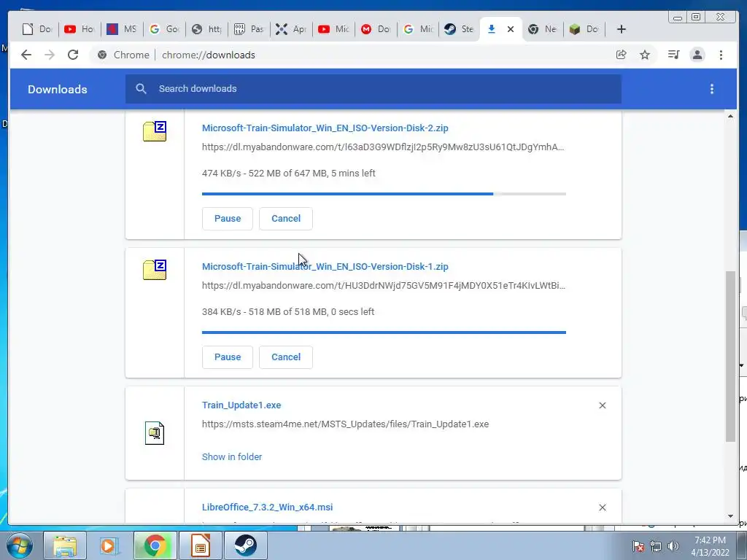Click the Disk-2 myabandonware source URL
747x560 pixels.
click(x=383, y=147)
